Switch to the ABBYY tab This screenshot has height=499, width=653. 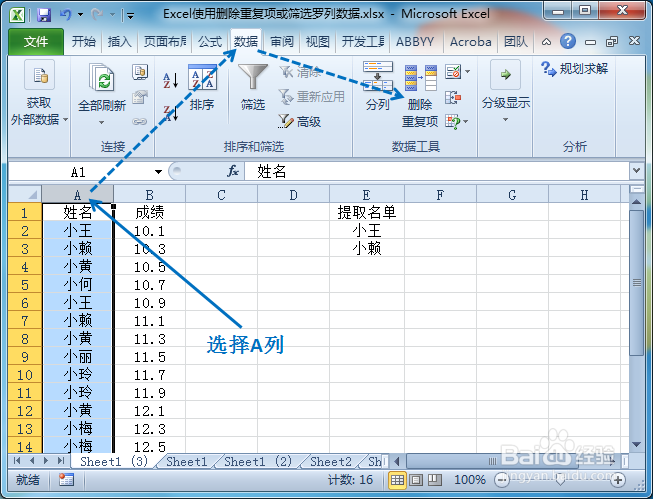[x=415, y=42]
